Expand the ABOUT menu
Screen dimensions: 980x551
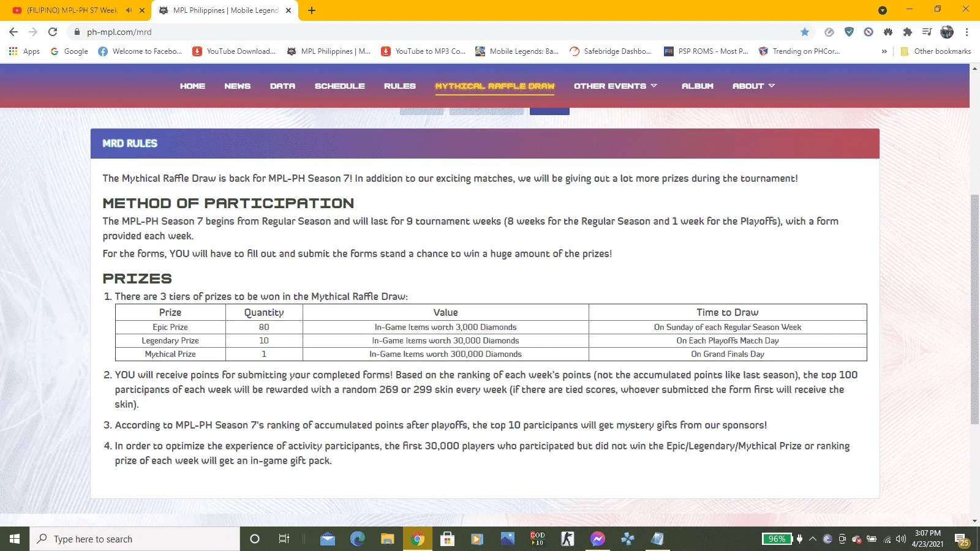tap(754, 86)
